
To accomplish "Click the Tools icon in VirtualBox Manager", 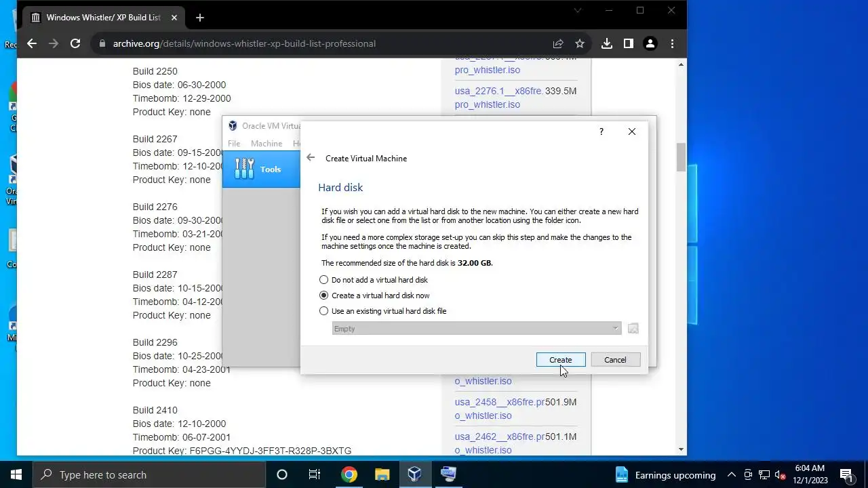I will pyautogui.click(x=244, y=169).
